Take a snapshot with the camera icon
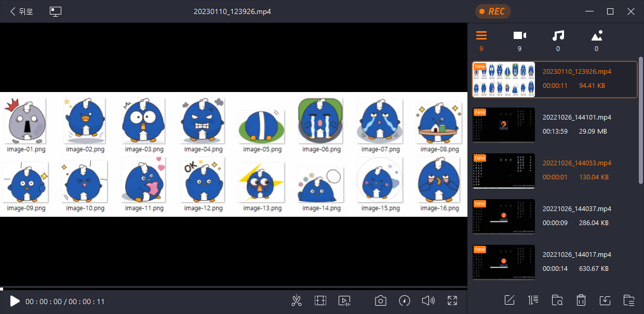 pyautogui.click(x=381, y=300)
